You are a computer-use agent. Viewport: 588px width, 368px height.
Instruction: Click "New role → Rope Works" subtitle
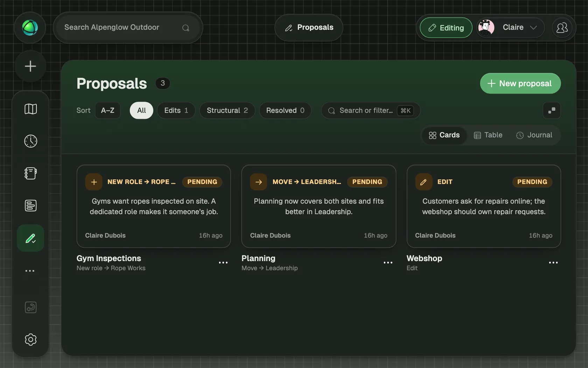click(x=111, y=268)
